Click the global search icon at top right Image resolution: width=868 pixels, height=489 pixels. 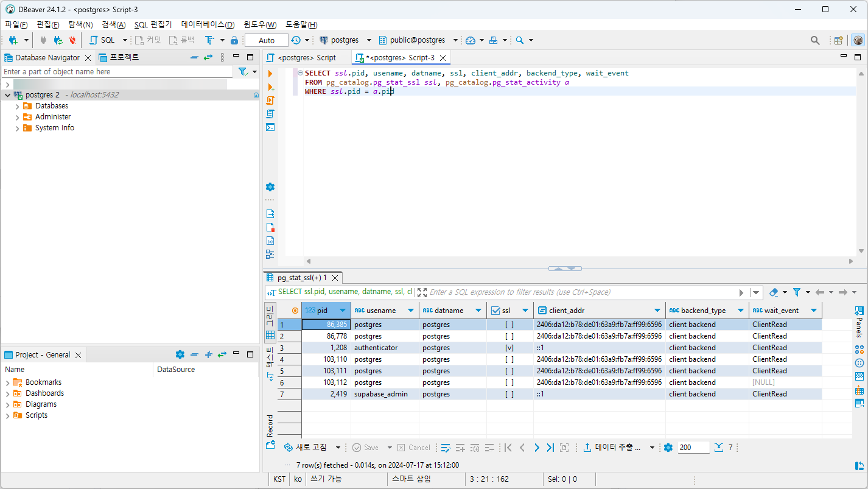(x=815, y=40)
